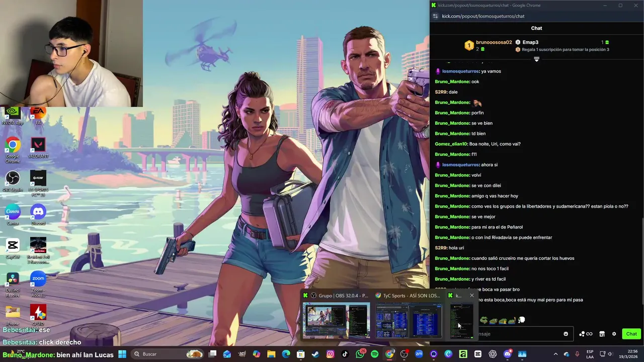
Task: Click the Chrome address bar URL
Action: (483, 16)
